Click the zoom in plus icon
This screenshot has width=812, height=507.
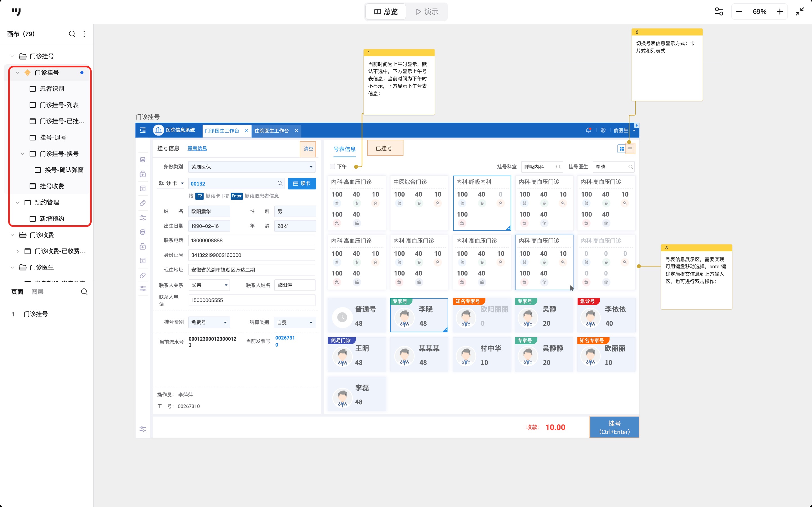[780, 12]
